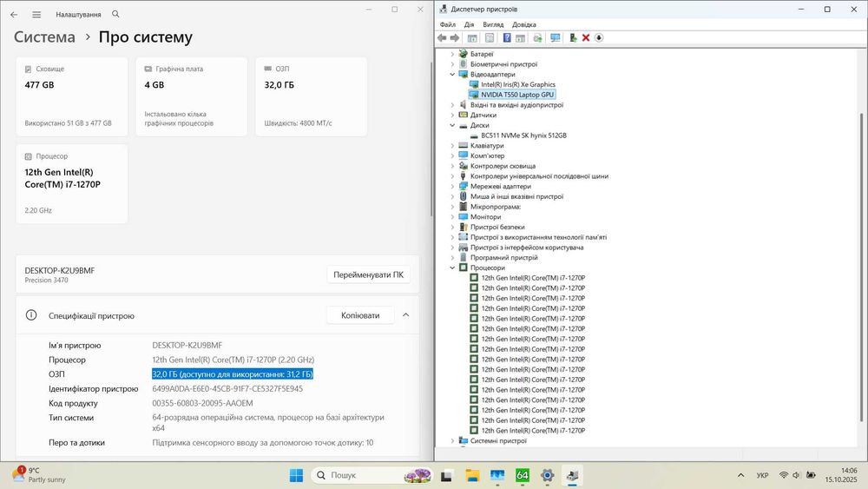The width and height of the screenshot is (868, 489).
Task: Collapse the Відеоадаптери tree node
Action: [452, 74]
